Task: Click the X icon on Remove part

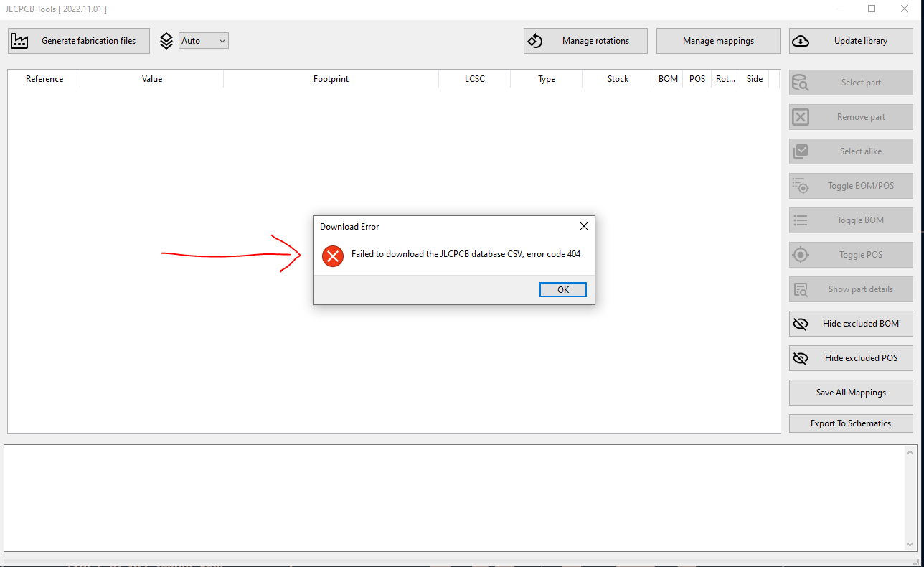Action: [801, 116]
